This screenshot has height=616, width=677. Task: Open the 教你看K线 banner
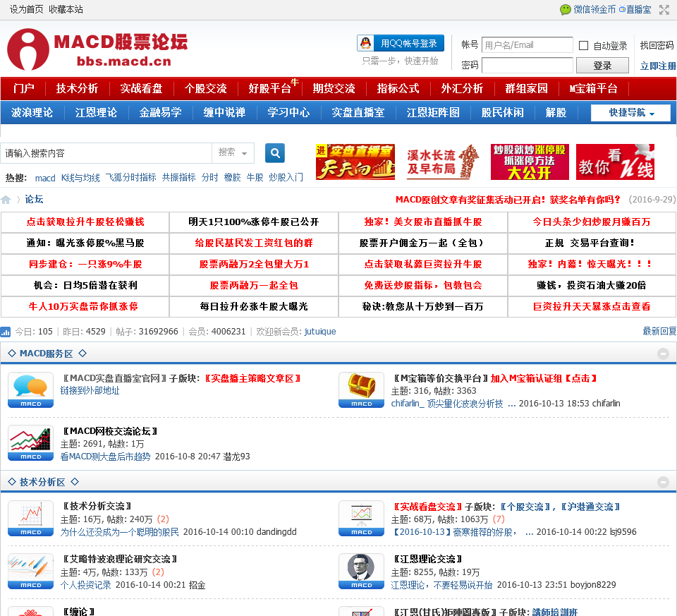pos(615,162)
